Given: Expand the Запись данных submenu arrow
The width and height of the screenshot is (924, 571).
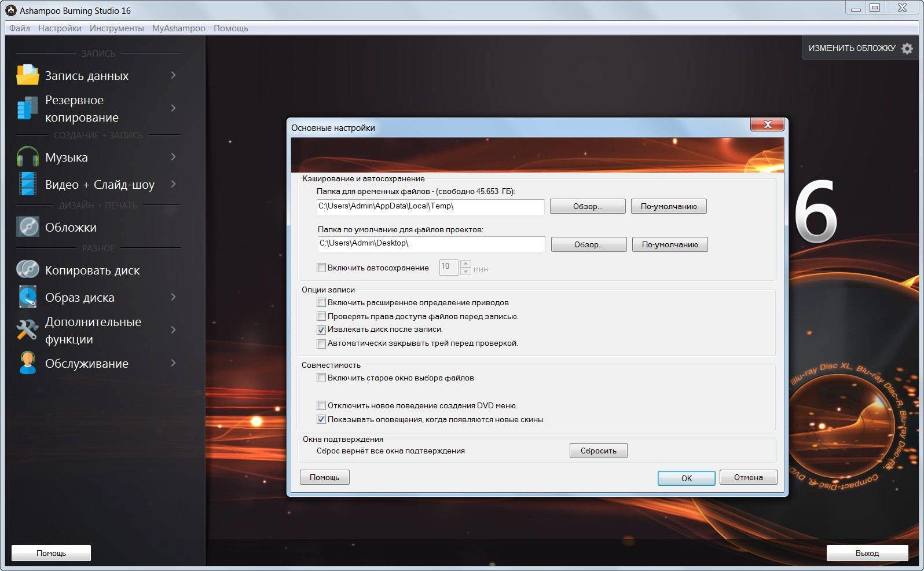Looking at the screenshot, I should (173, 75).
